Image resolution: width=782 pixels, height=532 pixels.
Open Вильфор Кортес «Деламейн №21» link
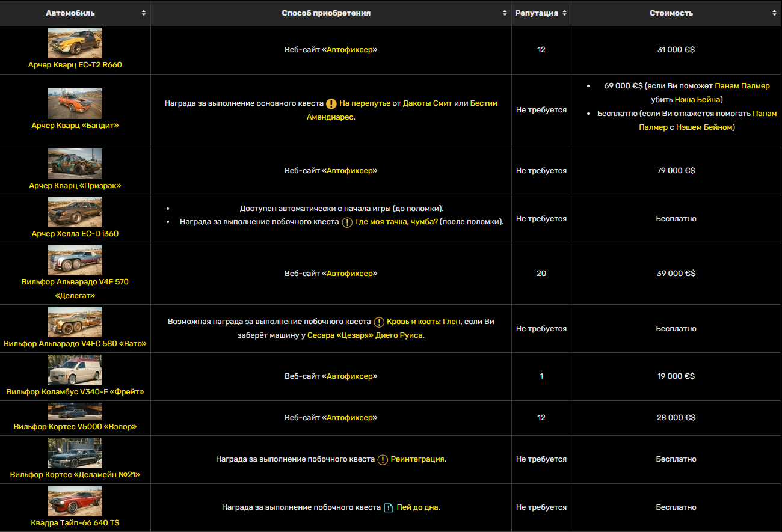click(x=75, y=475)
